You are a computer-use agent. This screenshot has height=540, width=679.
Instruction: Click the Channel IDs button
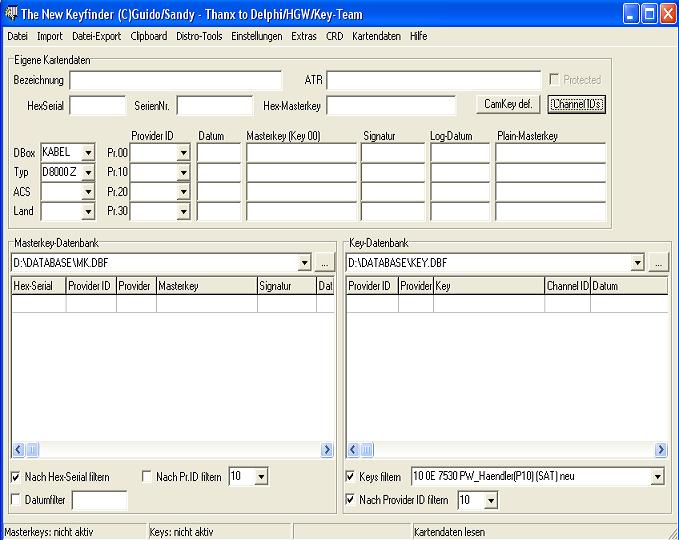click(577, 103)
